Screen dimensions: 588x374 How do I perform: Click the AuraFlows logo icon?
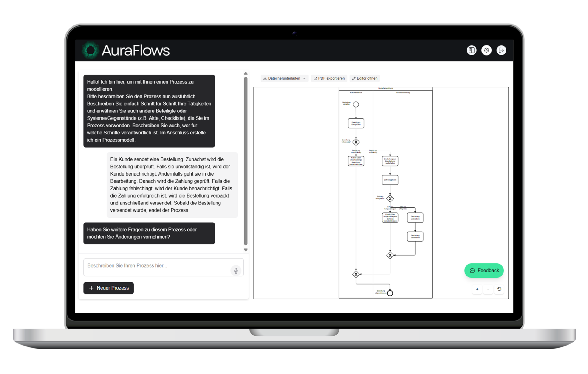[90, 50]
